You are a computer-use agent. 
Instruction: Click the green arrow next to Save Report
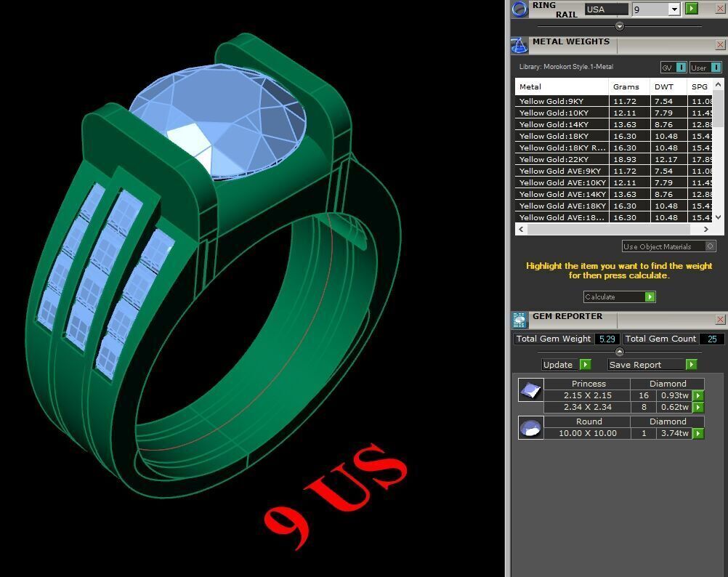692,364
